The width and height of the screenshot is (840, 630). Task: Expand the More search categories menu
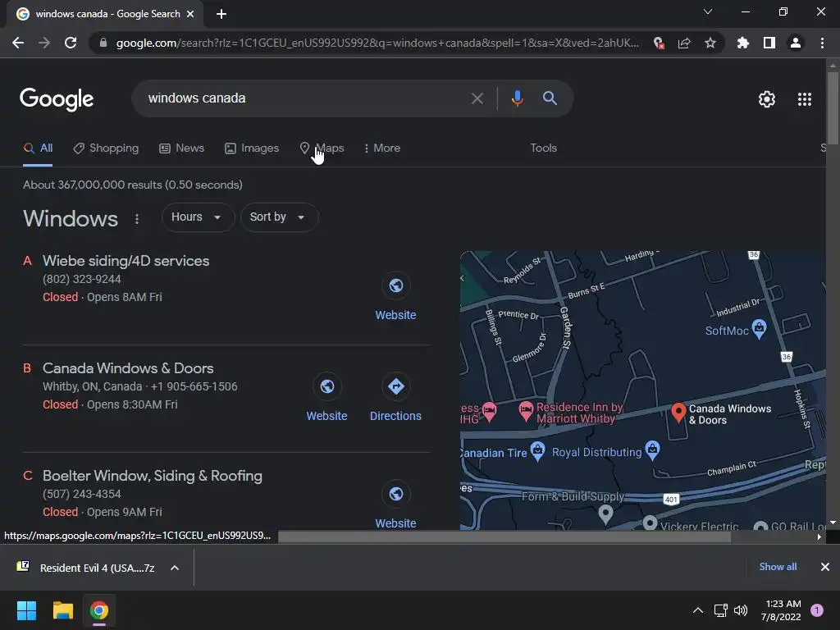[x=382, y=148]
